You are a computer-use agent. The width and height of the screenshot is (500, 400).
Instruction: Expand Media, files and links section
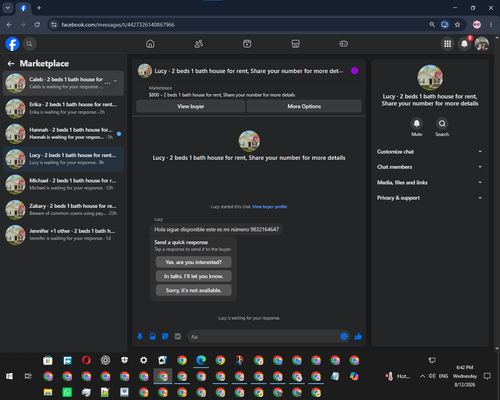click(430, 182)
